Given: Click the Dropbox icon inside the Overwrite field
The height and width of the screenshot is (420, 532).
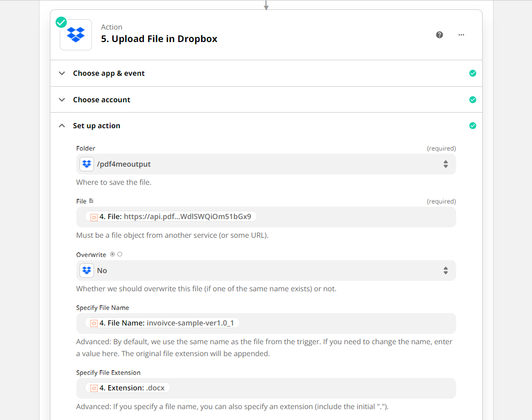Looking at the screenshot, I should tap(86, 270).
